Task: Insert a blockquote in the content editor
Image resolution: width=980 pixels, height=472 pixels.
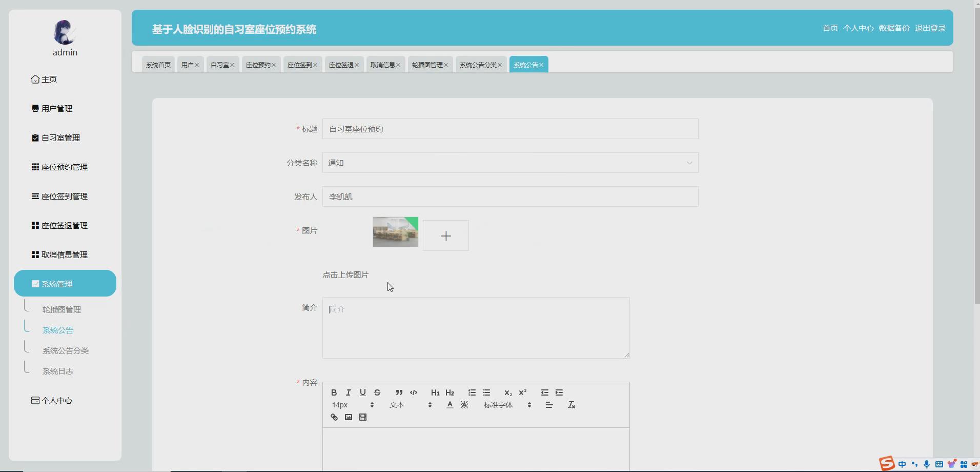Action: (399, 392)
